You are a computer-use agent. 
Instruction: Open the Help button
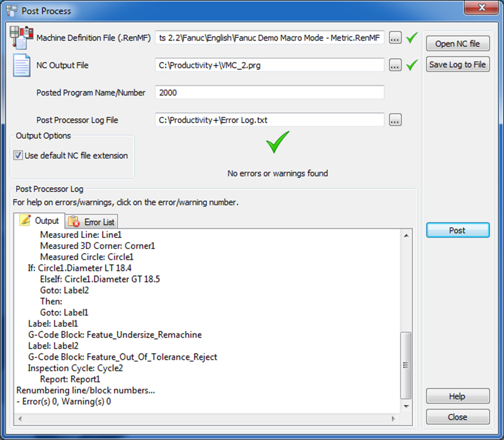tap(458, 396)
